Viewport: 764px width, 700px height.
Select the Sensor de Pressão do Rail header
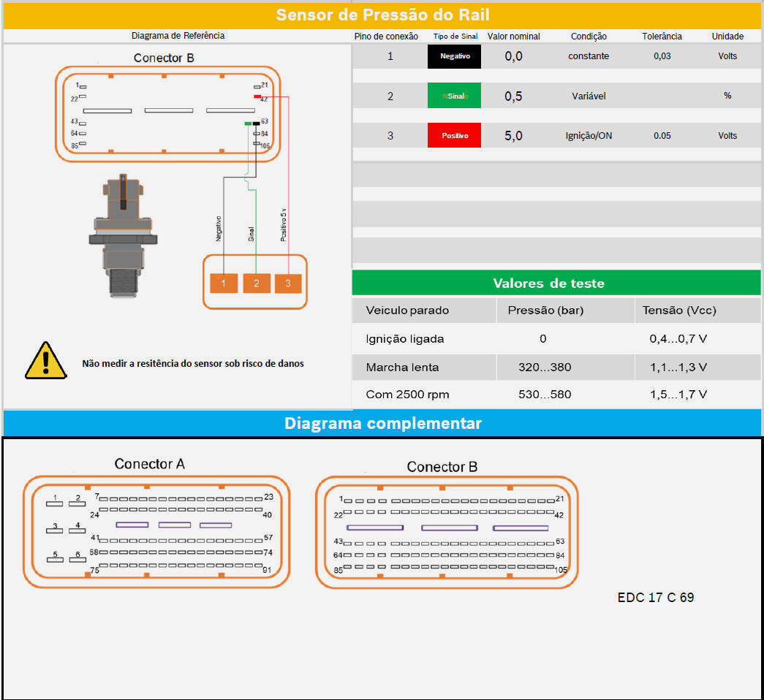[382, 15]
